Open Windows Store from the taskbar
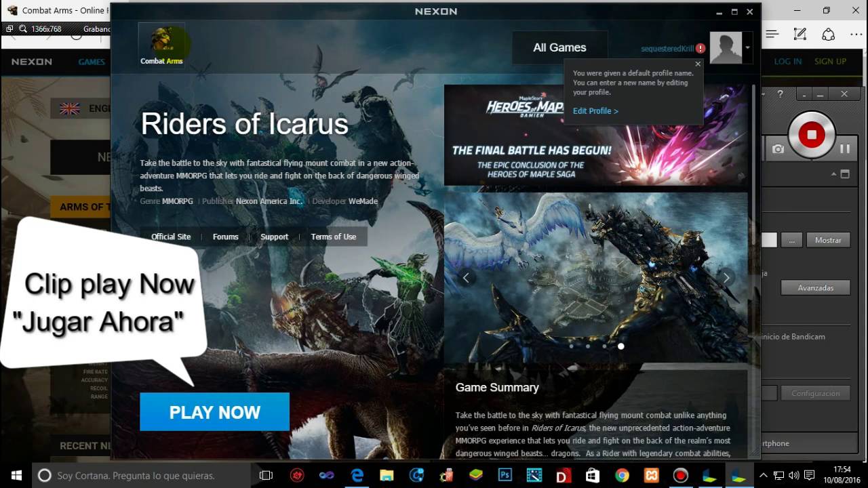 point(592,475)
